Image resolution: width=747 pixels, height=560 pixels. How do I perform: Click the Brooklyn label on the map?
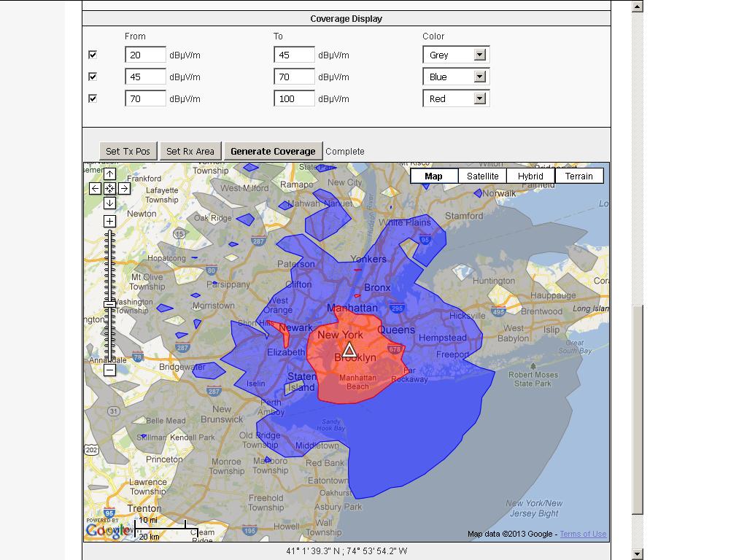(355, 358)
